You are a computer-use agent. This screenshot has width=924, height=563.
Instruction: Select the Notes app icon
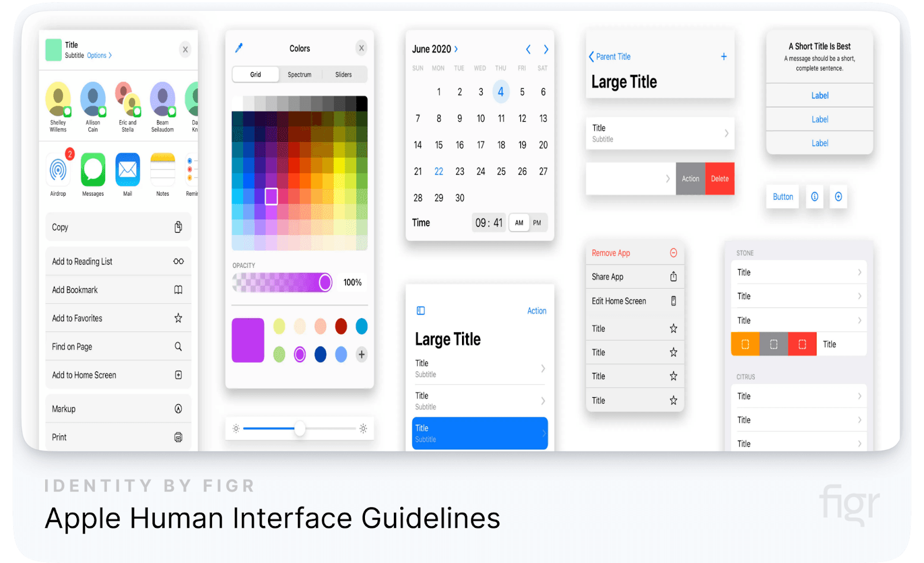click(163, 170)
